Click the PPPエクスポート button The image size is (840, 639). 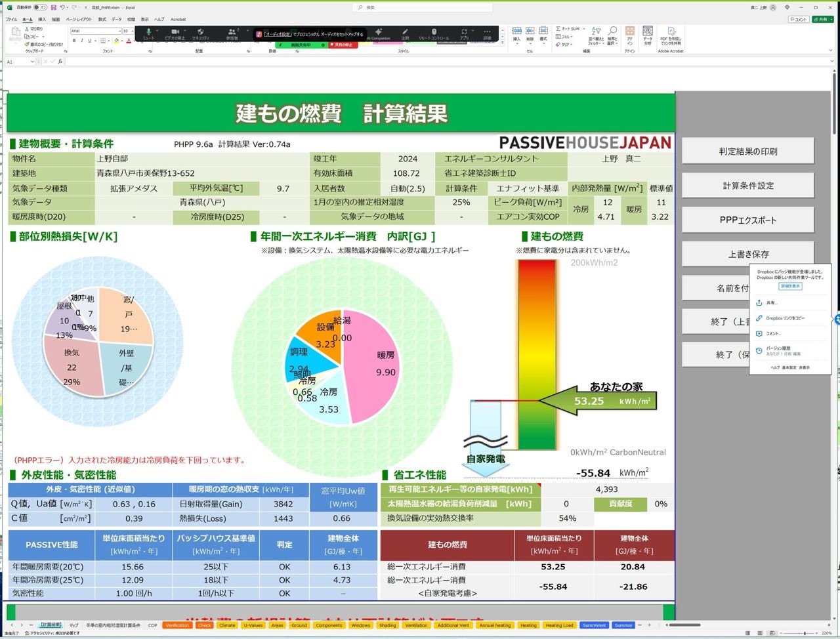pos(748,220)
